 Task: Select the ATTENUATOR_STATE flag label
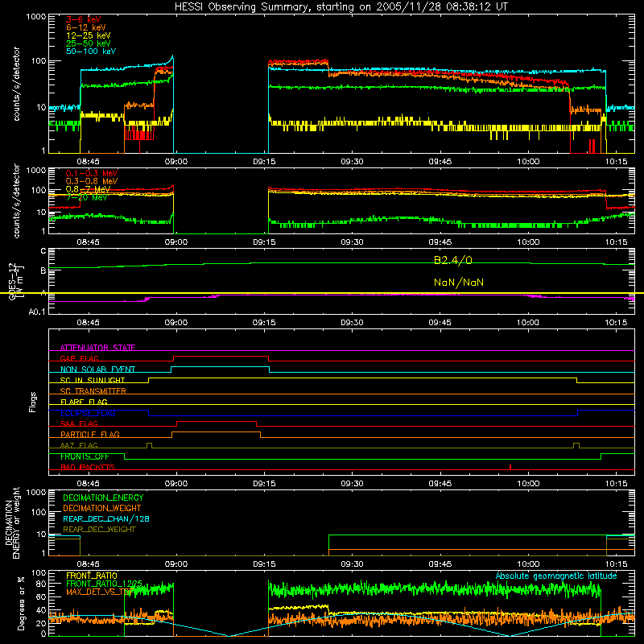click(97, 348)
